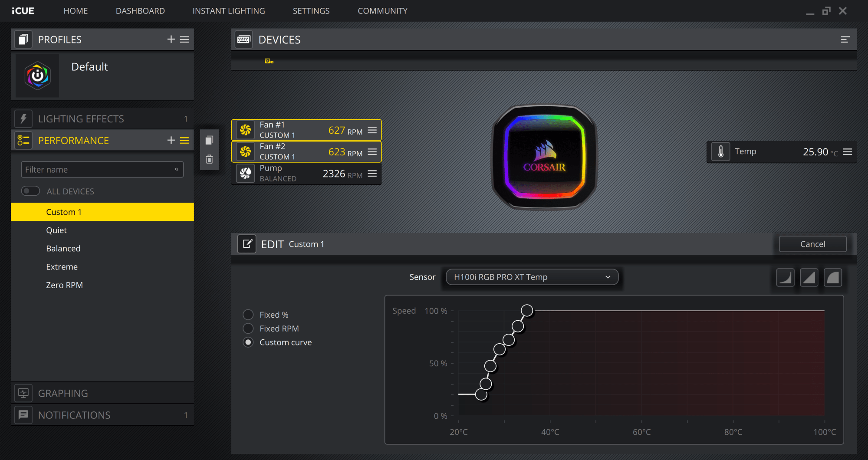868x460 pixels.
Task: Copy the selected preset with copy icon
Action: click(209, 140)
